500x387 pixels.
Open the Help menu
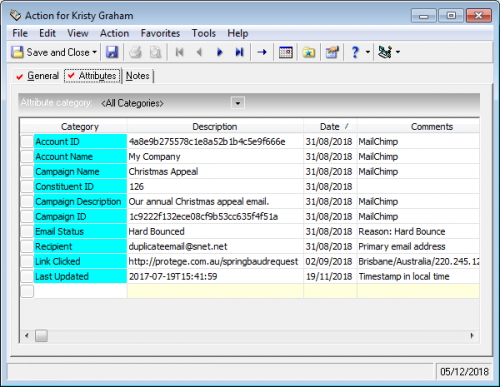238,33
